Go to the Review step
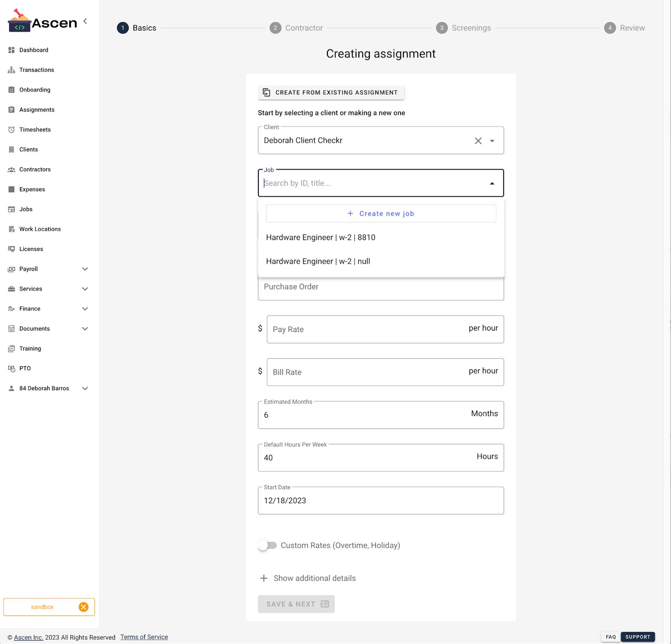The height and width of the screenshot is (644, 671). click(624, 28)
